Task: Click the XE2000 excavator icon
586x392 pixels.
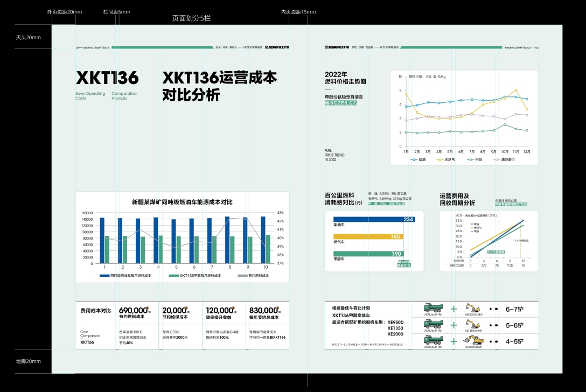Action: [x=472, y=340]
